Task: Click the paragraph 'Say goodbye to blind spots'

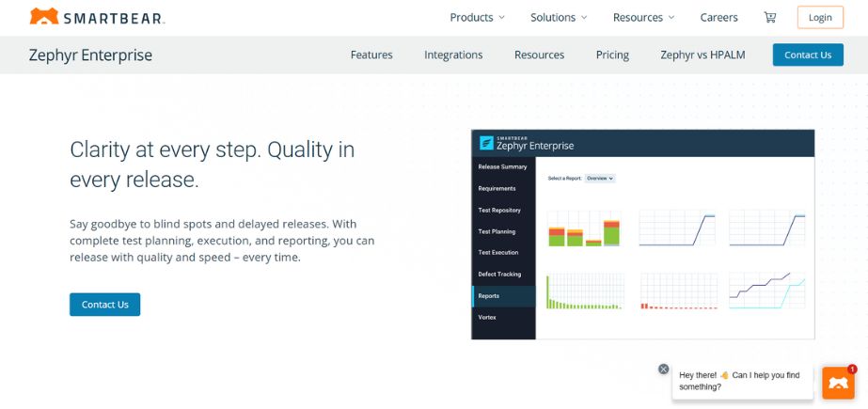Action: coord(222,241)
